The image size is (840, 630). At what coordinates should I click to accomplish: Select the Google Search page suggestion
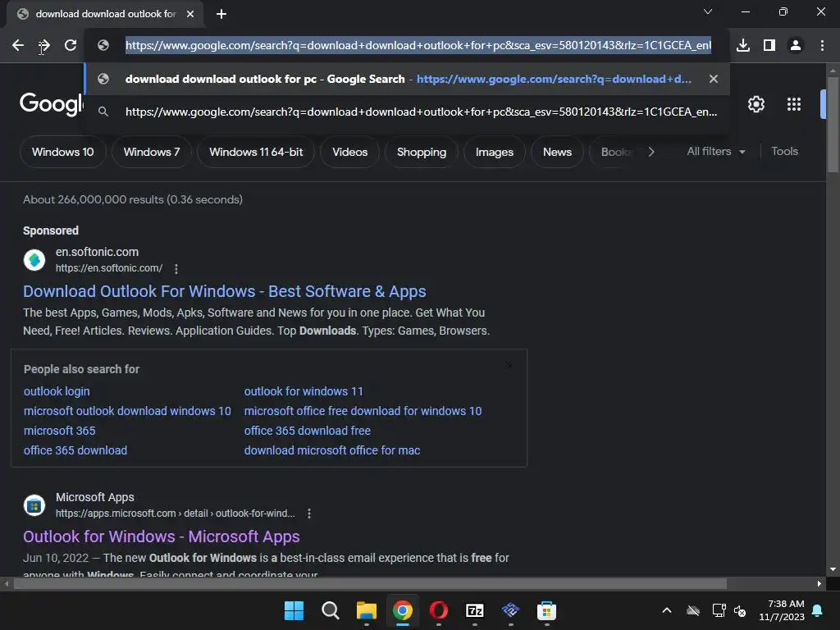[x=407, y=79]
